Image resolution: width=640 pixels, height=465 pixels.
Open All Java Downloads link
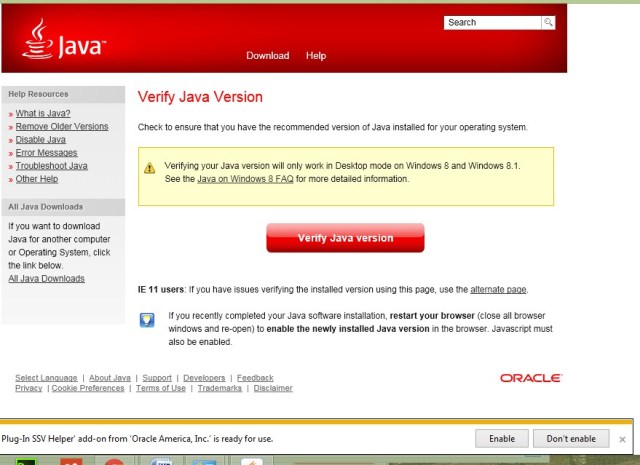(x=47, y=278)
